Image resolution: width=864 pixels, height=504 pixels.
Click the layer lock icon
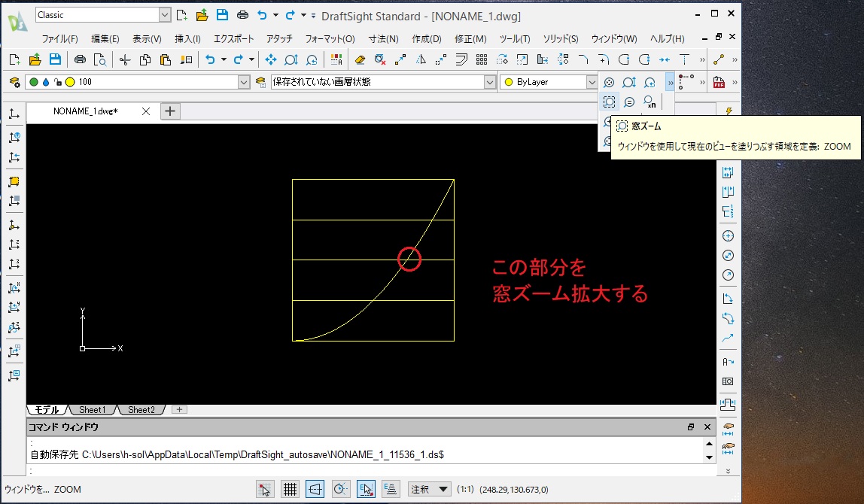pos(58,82)
